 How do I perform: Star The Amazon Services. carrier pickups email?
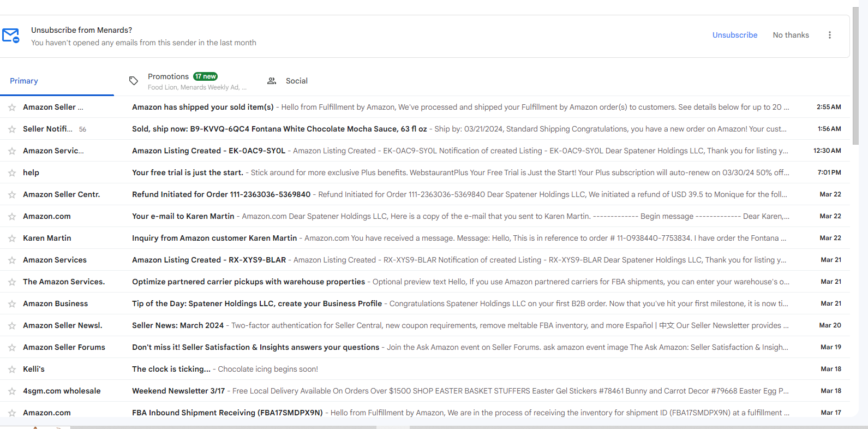click(x=12, y=282)
